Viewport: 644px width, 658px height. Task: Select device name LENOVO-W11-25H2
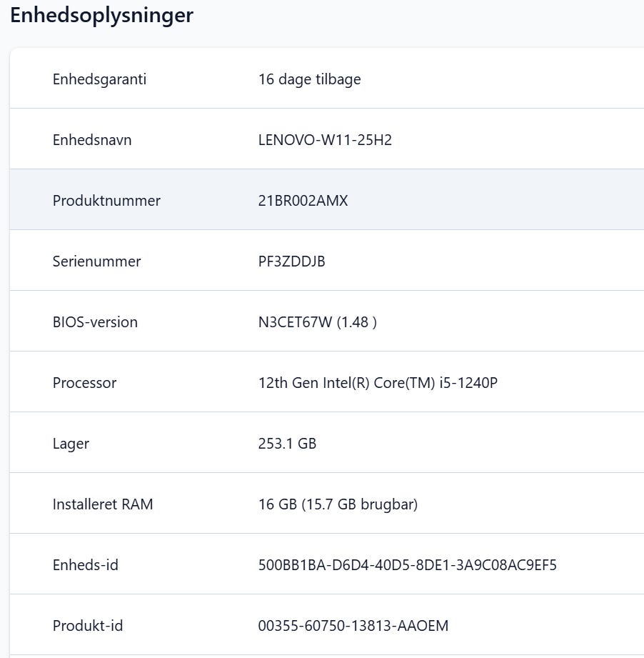click(325, 140)
